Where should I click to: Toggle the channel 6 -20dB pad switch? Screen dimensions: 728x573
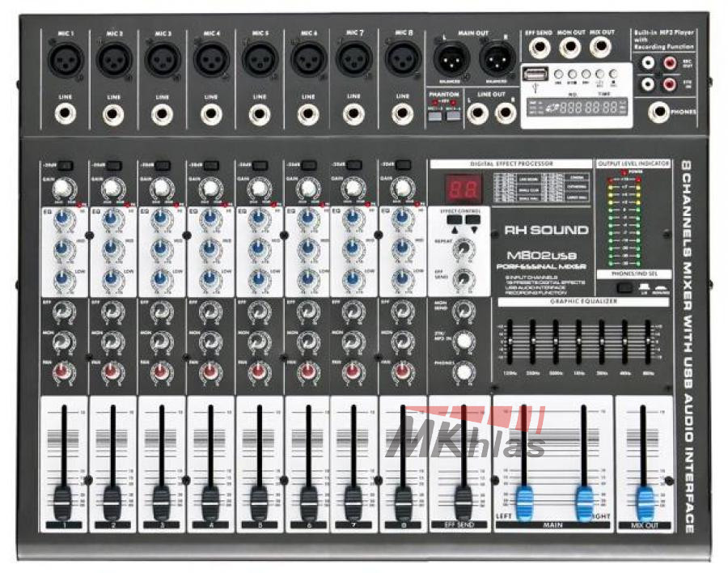(x=308, y=165)
